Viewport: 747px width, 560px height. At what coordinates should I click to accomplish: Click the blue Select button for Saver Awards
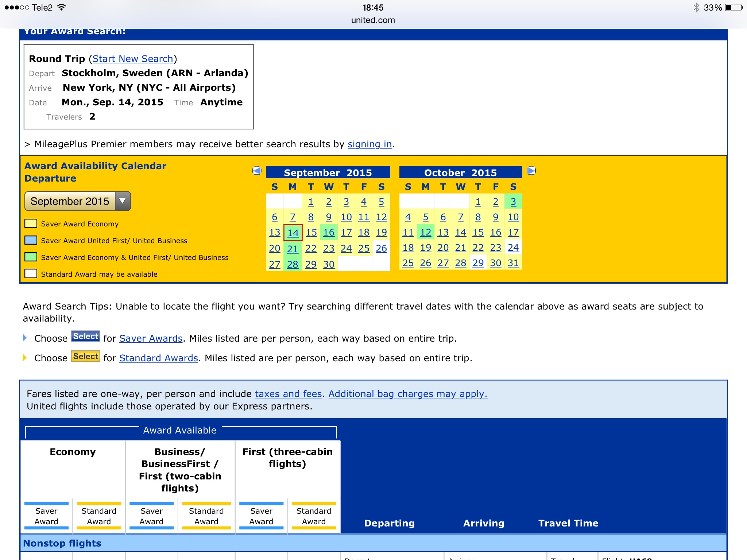tap(85, 337)
